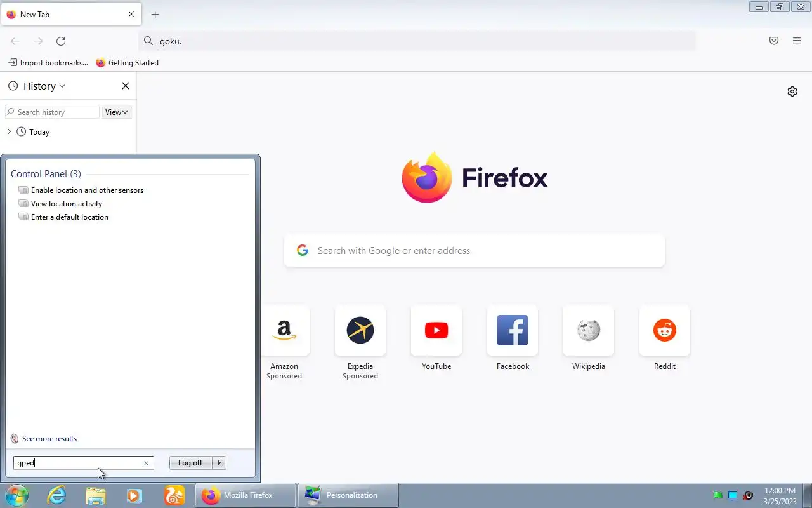Click Import bookmarks toolbar item
This screenshot has height=508, width=812.
[x=48, y=63]
